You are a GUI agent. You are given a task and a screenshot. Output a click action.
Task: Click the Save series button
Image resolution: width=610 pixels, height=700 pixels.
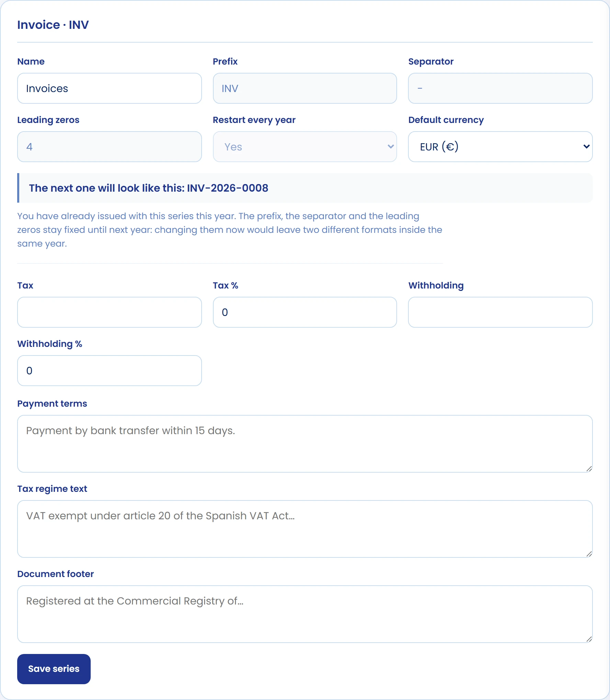54,669
